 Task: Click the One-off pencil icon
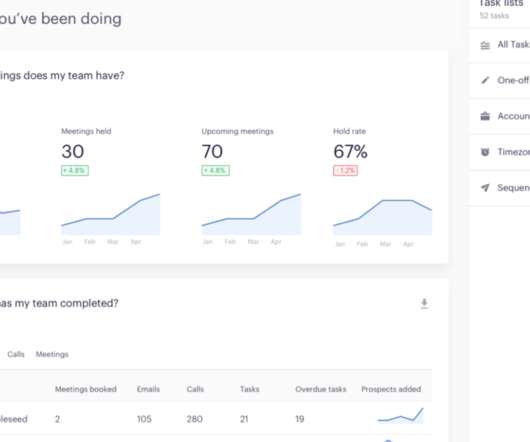485,80
